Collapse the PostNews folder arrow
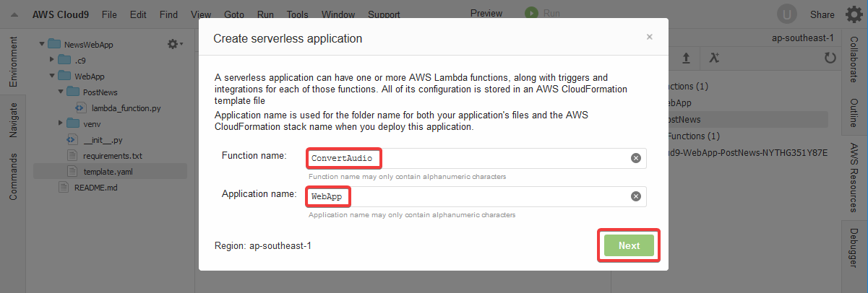This screenshot has height=293, width=868. click(x=60, y=92)
